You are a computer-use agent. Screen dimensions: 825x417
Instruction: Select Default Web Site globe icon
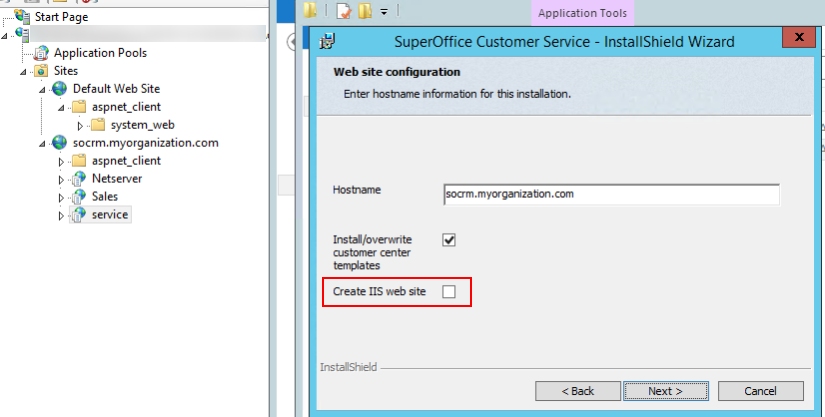pyautogui.click(x=60, y=89)
